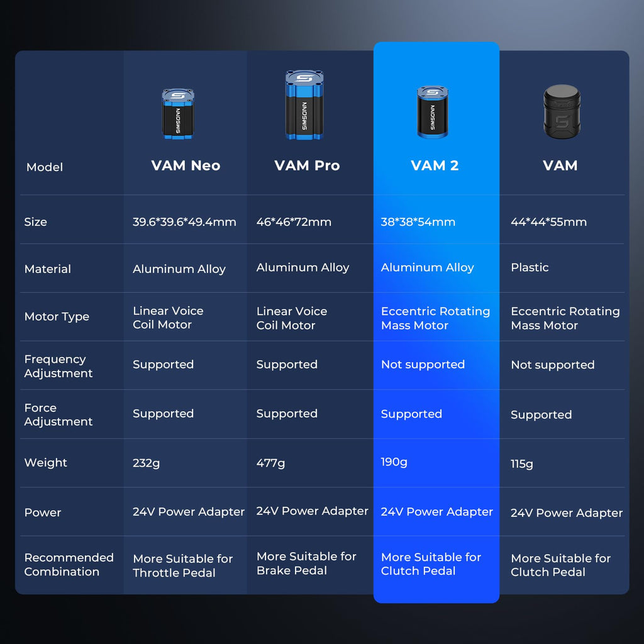
Task: Click '24V Power Adapter' under VAM Neo
Action: click(x=189, y=512)
